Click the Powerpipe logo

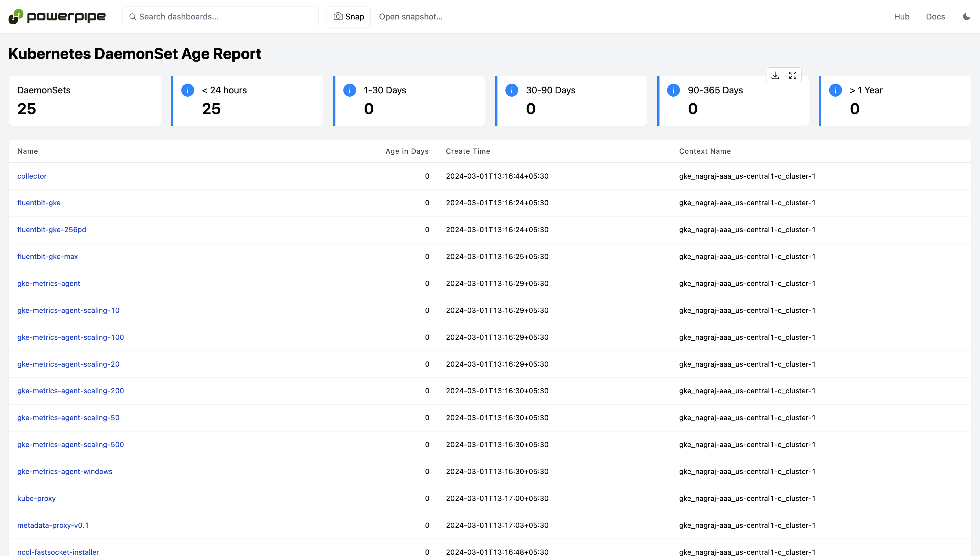coord(57,17)
